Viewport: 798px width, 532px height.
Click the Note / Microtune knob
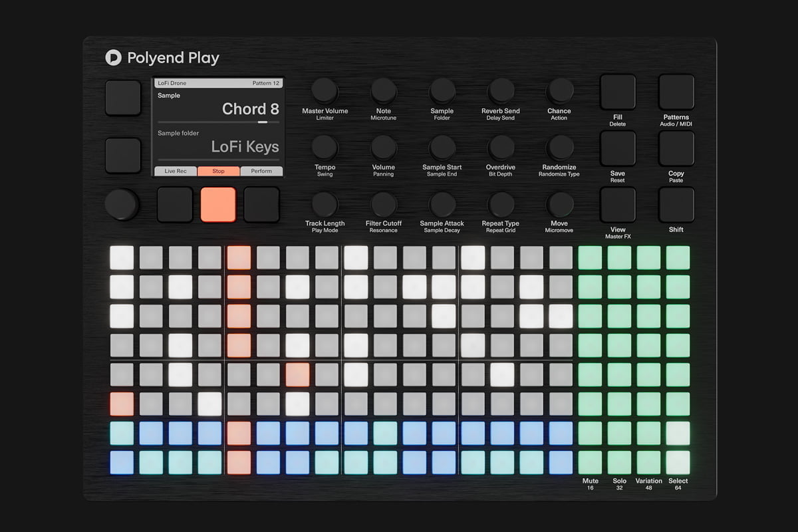pyautogui.click(x=384, y=90)
